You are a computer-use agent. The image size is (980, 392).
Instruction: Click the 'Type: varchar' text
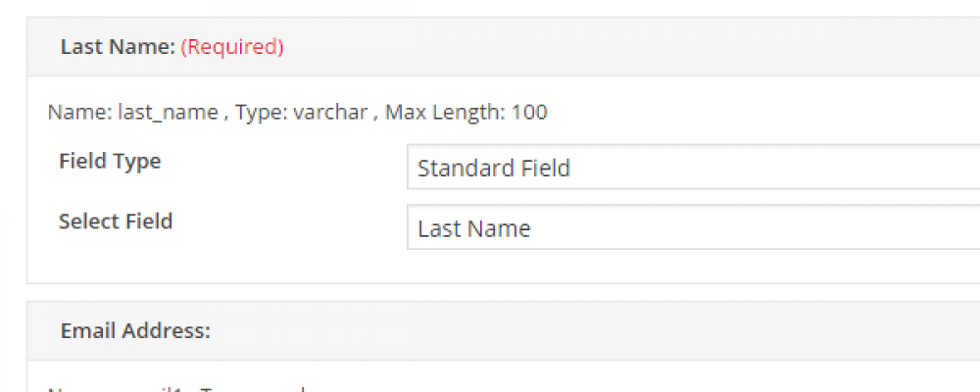[298, 112]
